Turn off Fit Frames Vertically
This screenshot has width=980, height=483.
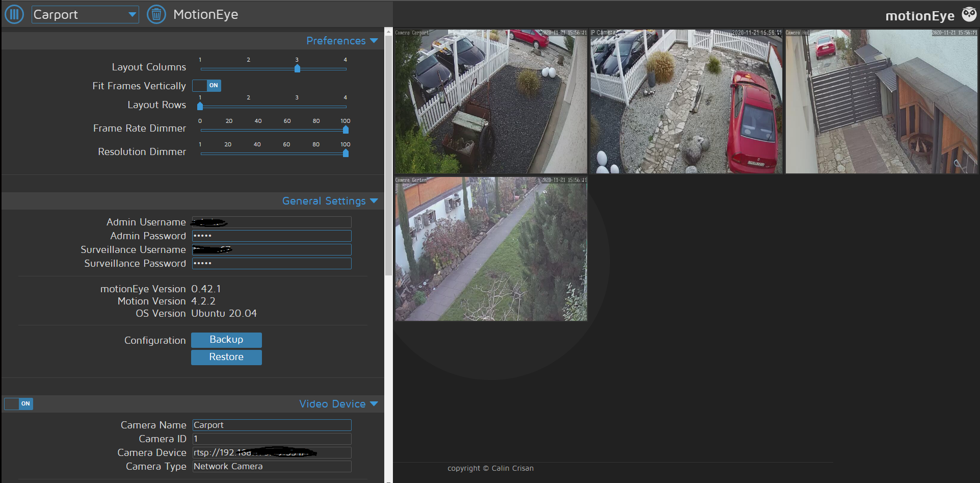[206, 86]
